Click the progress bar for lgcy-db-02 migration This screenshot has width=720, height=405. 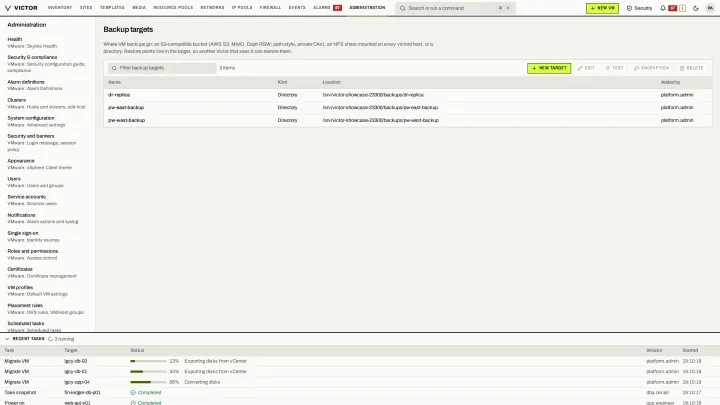tap(148, 361)
